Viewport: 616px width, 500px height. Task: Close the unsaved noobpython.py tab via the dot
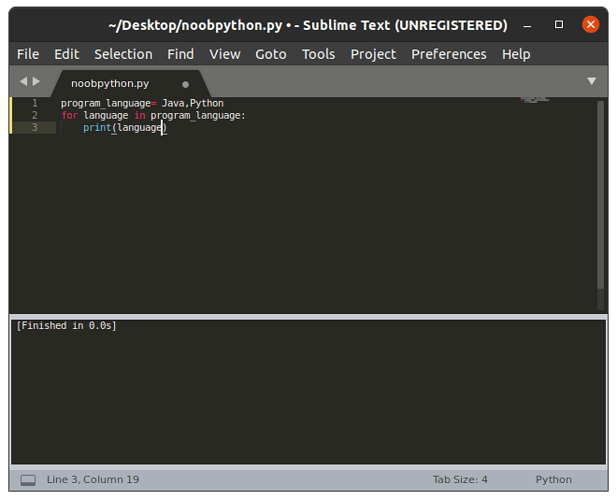[185, 84]
